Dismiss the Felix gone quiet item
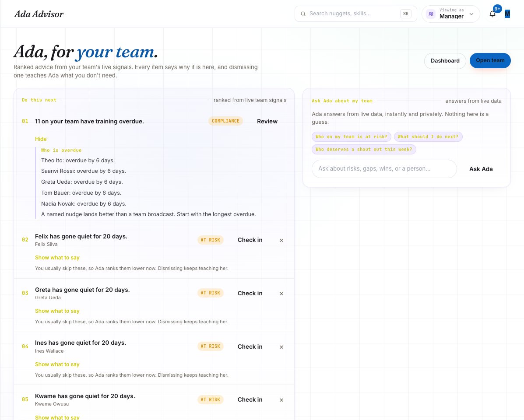524x420 pixels. 281,240
